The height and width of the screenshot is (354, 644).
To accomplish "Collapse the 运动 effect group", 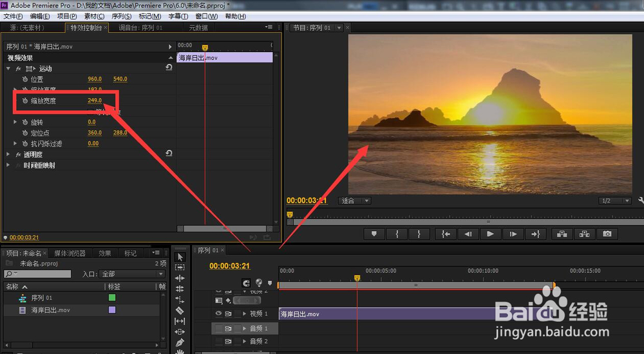I will pyautogui.click(x=8, y=68).
